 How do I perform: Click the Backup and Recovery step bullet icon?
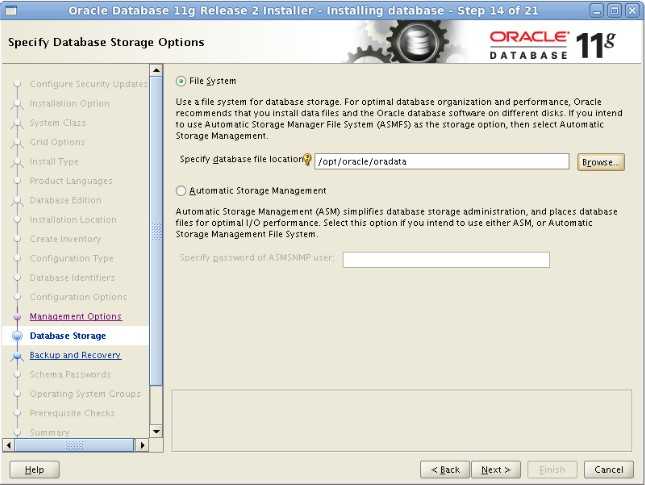click(x=17, y=356)
